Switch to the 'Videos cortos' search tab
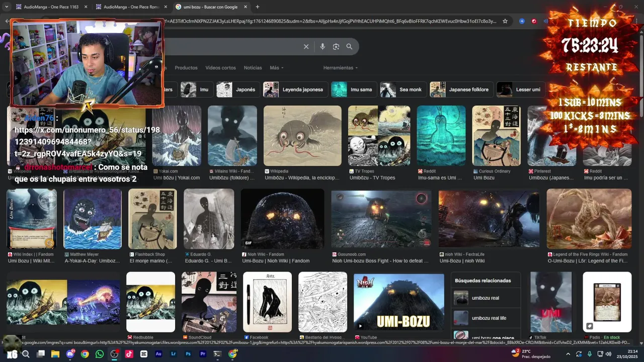 coord(220,68)
